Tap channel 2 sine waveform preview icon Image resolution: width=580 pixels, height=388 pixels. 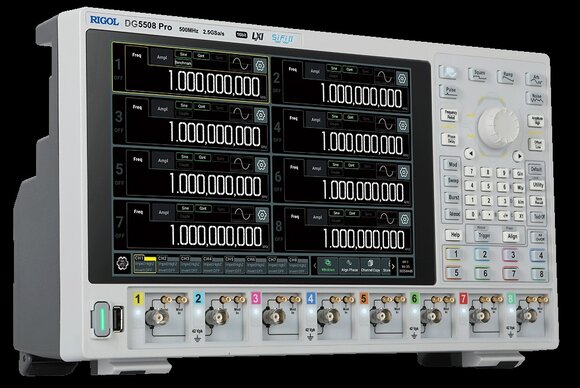(384, 77)
